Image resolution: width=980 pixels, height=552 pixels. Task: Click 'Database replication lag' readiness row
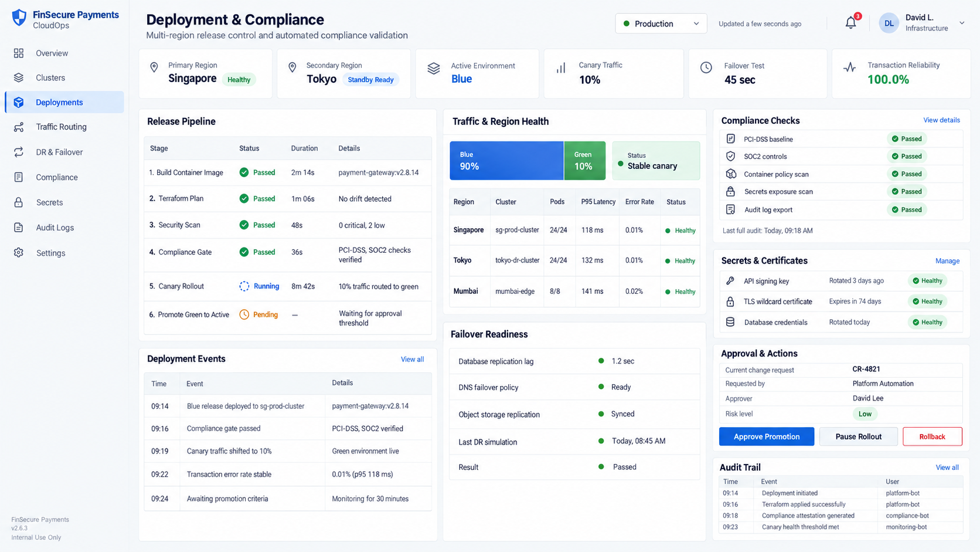(x=574, y=361)
